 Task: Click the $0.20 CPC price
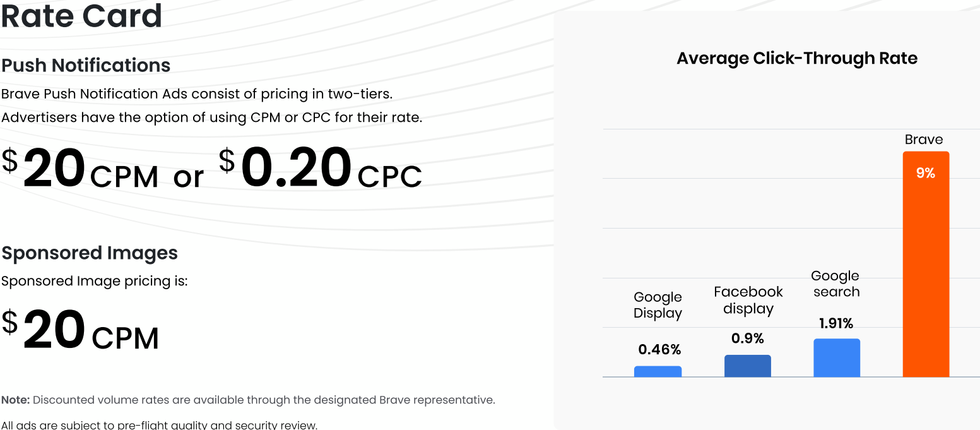pos(321,169)
